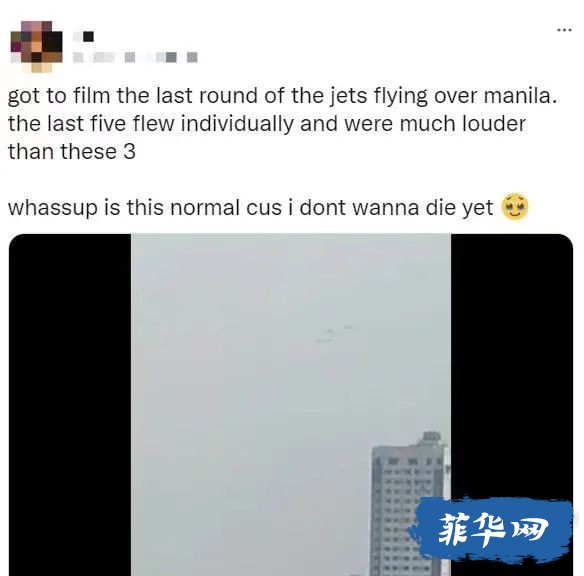The image size is (584, 576).
Task: Open the blurred display name above the handle
Action: point(83,36)
